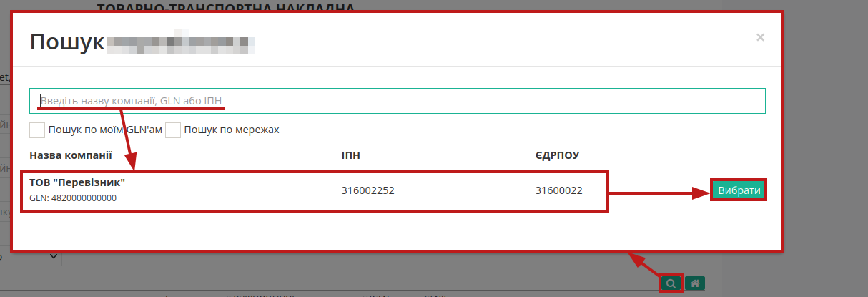
Task: Enable the Пошук по моїм GLN'ам checkbox
Action: pyautogui.click(x=37, y=130)
